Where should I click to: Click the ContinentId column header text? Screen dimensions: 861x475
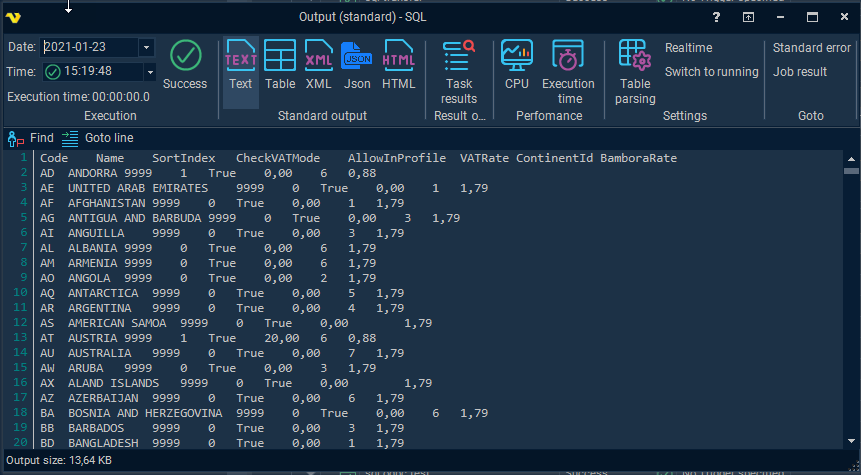click(555, 158)
